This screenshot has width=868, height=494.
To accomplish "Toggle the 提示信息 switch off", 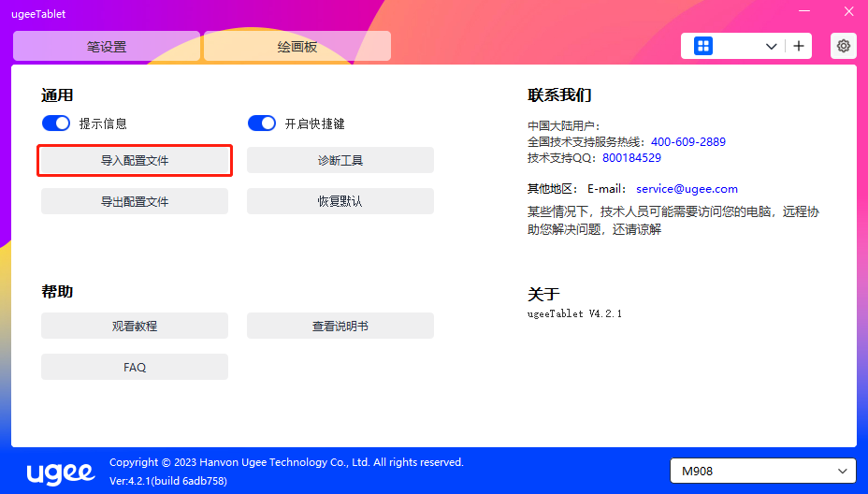I will click(56, 123).
